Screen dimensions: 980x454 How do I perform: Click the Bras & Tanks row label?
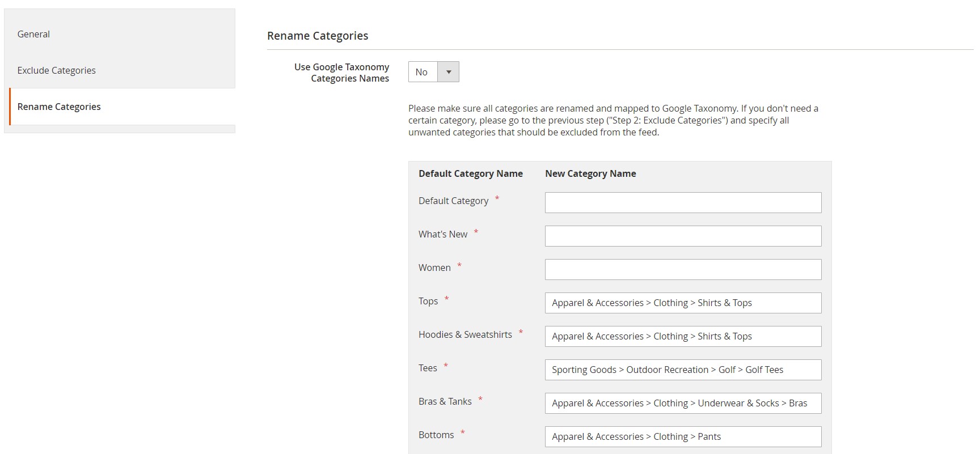click(445, 401)
